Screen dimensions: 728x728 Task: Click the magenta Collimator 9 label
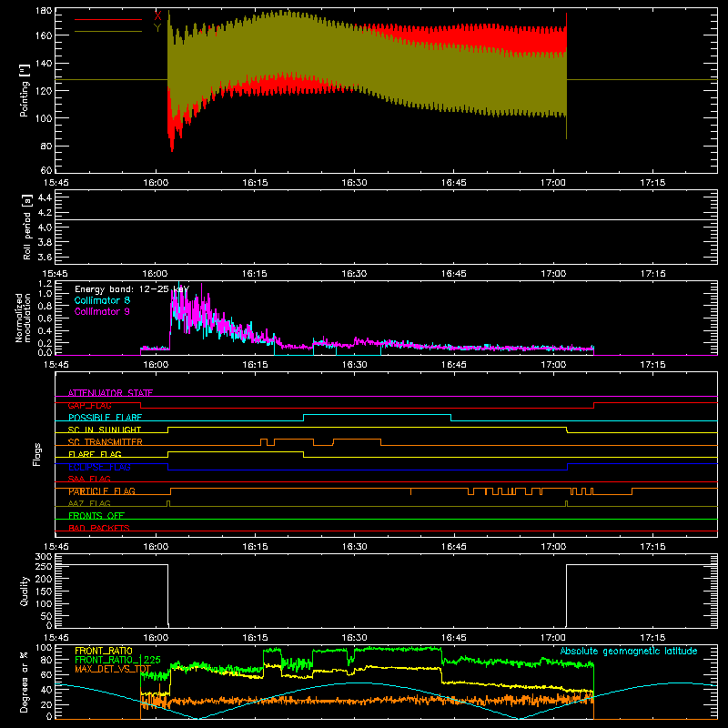[102, 311]
